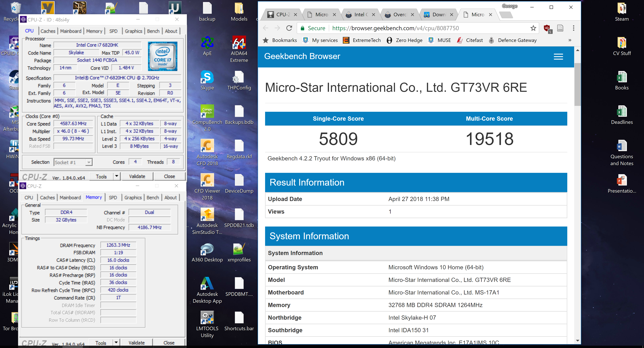Open Tools dropdown arrow in bottom CPU-Z
This screenshot has width=644, height=348.
pos(116,343)
